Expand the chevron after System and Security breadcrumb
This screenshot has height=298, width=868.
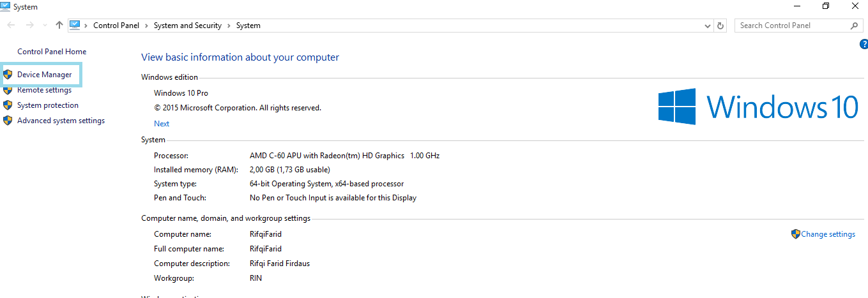[229, 26]
